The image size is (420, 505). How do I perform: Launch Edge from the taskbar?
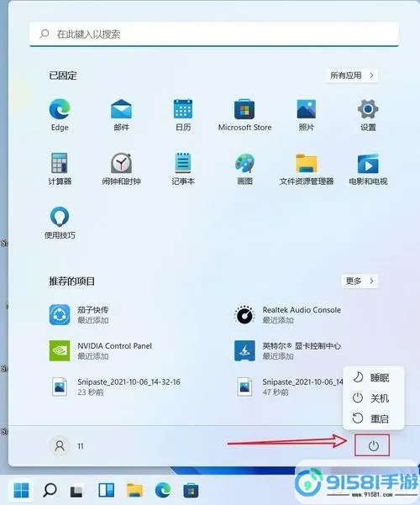(x=163, y=491)
